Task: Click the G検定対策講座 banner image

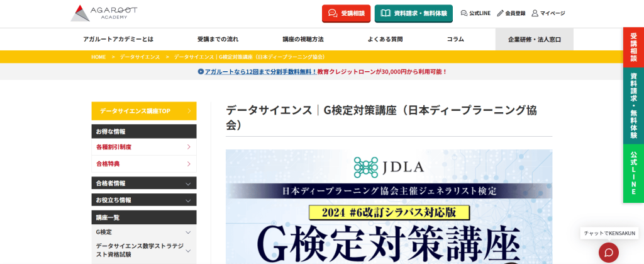Action: click(x=389, y=207)
